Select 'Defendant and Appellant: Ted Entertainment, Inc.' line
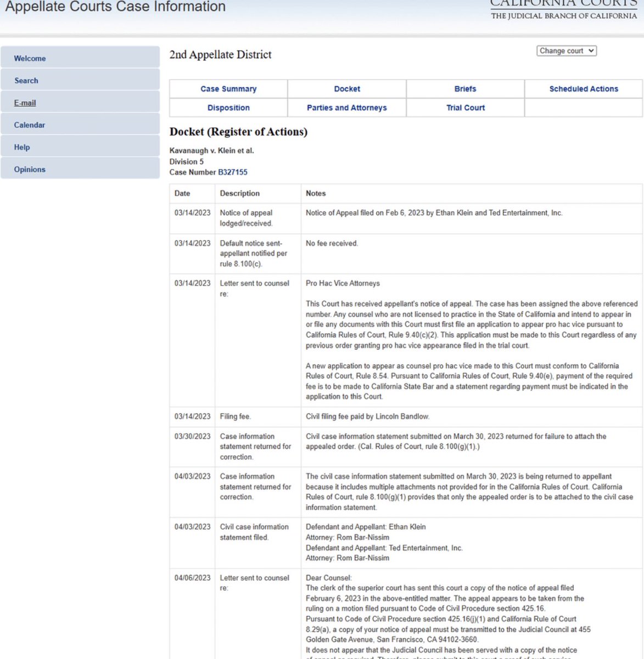 [384, 548]
